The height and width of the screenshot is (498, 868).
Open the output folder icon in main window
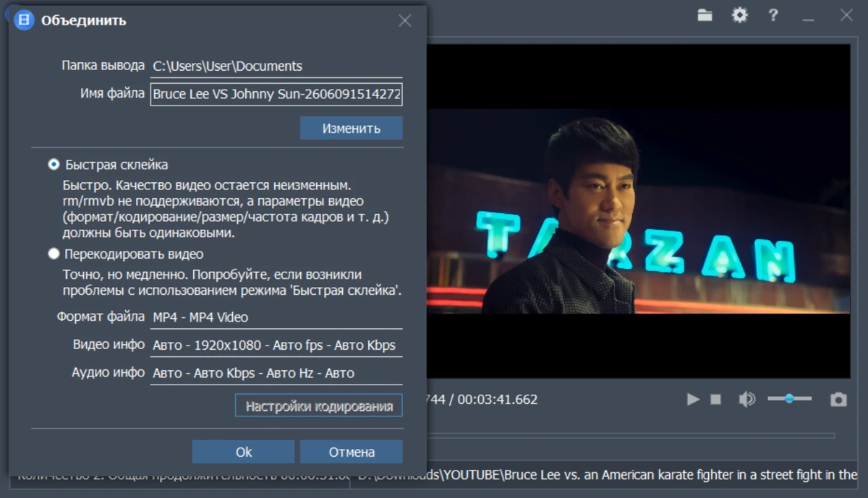coord(705,15)
